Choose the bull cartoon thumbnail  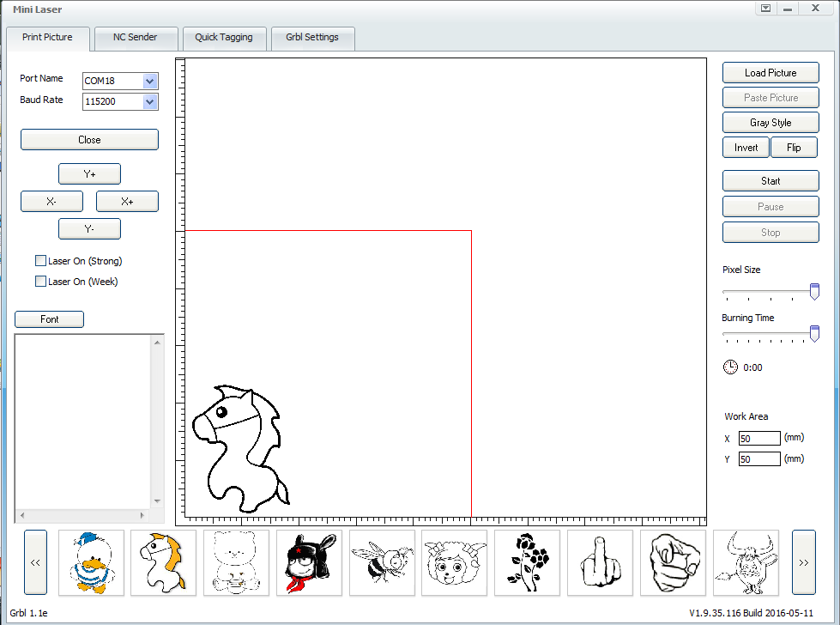[x=746, y=562]
